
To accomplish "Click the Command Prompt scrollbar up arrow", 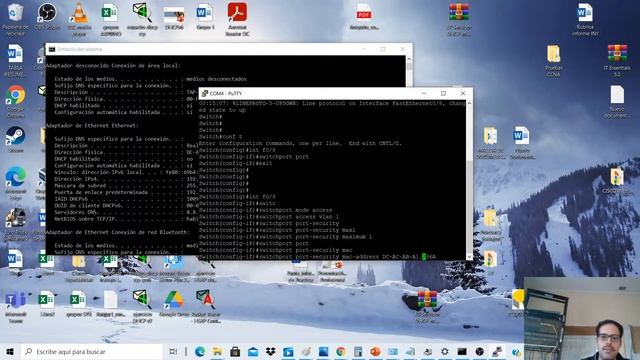I will click(409, 59).
